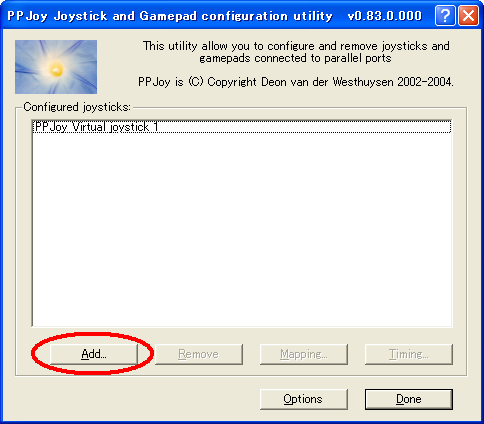Click 'gamepads connected to parallel ports' text

pyautogui.click(x=295, y=58)
